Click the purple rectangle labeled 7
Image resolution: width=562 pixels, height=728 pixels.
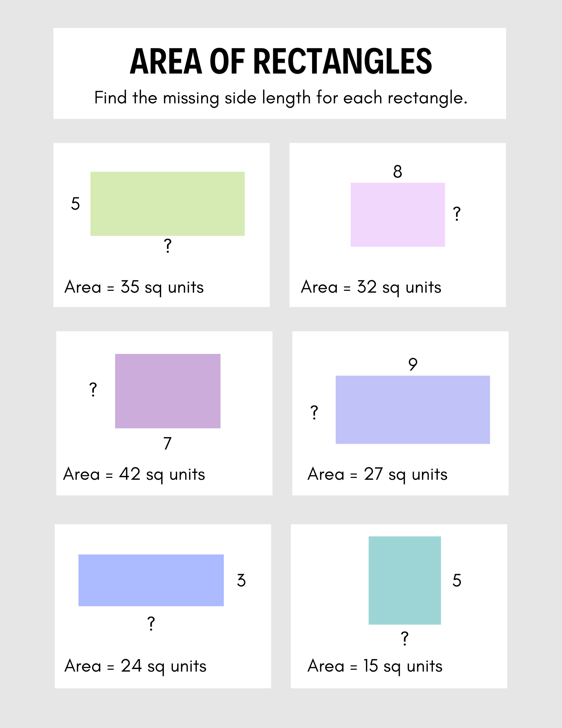point(168,391)
